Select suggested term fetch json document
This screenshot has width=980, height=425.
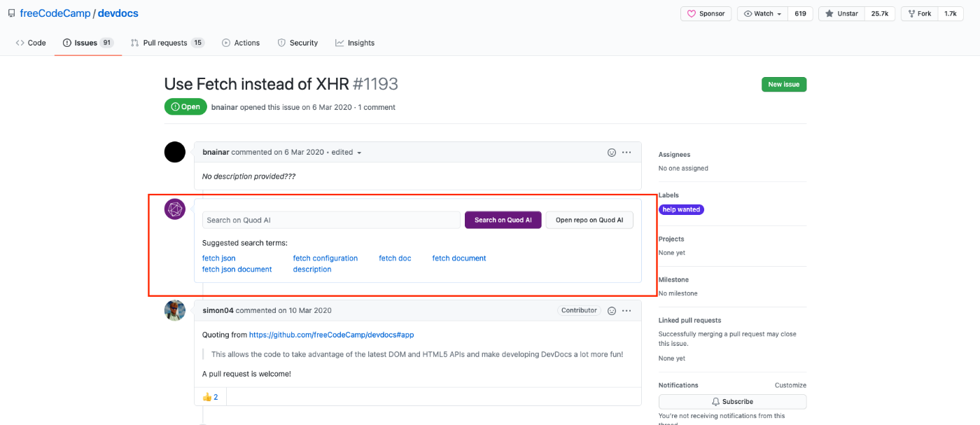[x=237, y=270]
